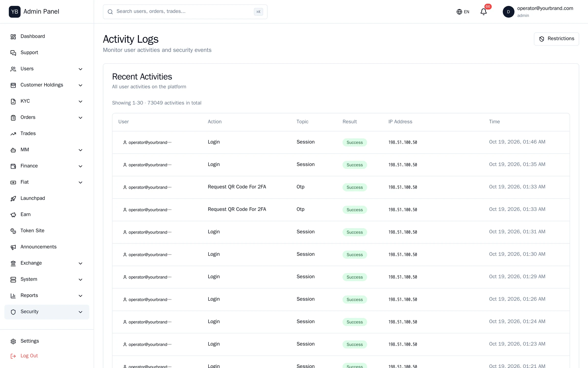The width and height of the screenshot is (588, 368).
Task: Click the Launchpad rocket icon
Action: (13, 199)
